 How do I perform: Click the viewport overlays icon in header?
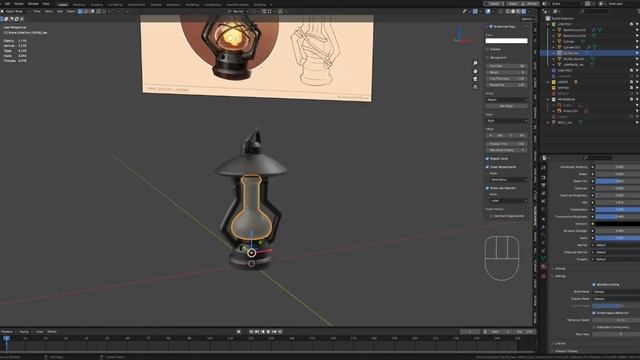tap(488, 11)
